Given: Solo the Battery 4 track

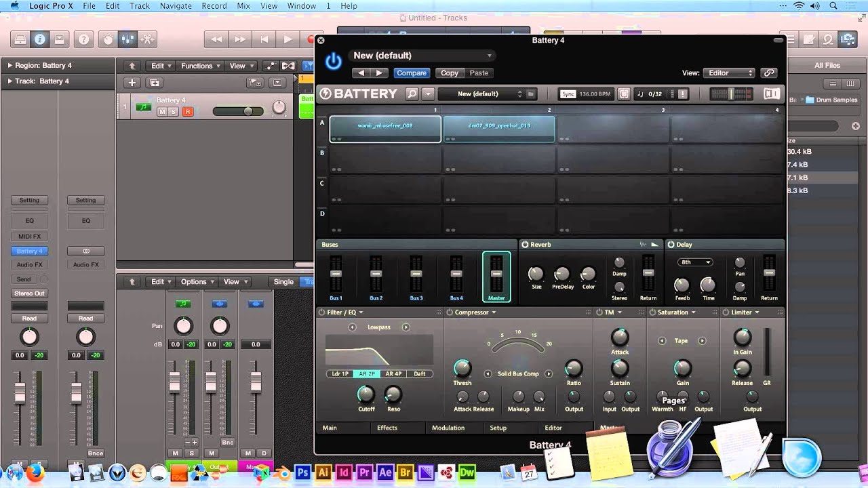Looking at the screenshot, I should (x=174, y=111).
